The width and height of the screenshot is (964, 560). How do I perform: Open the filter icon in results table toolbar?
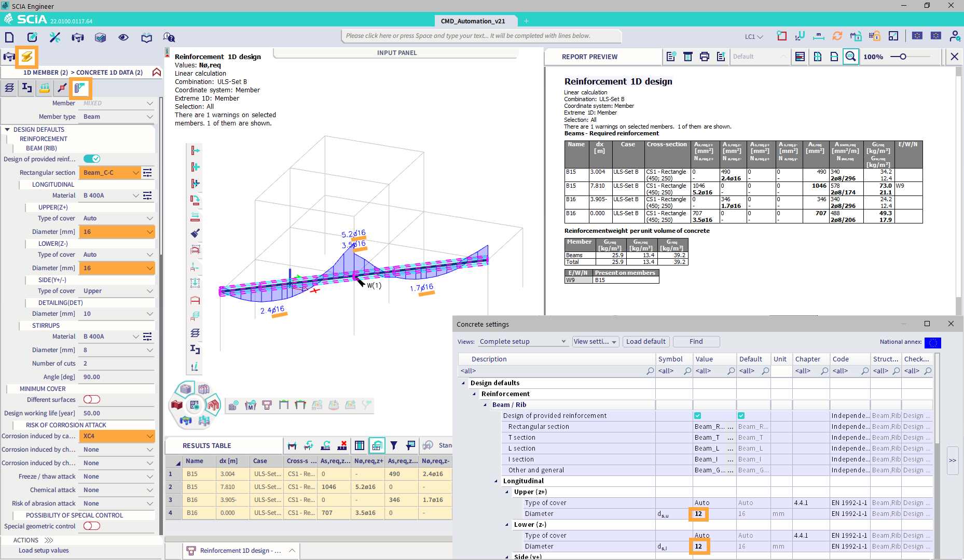394,445
